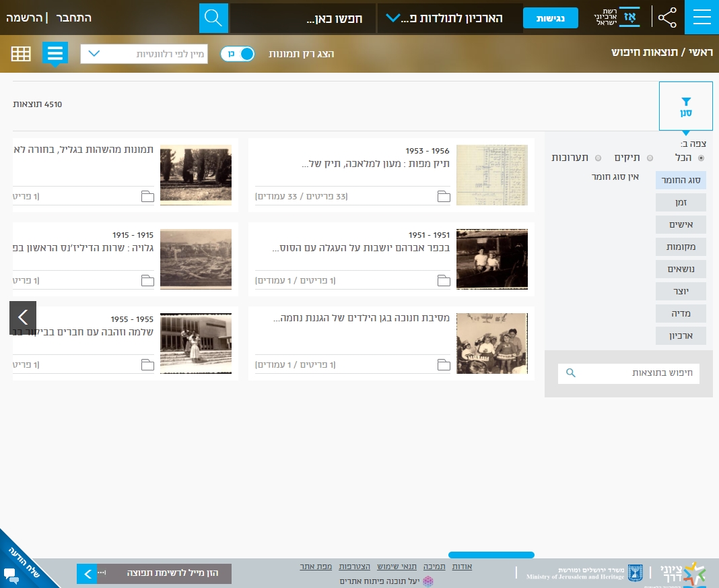Select the סוג החומר filter tab
This screenshot has width=719, height=588.
[x=681, y=181]
